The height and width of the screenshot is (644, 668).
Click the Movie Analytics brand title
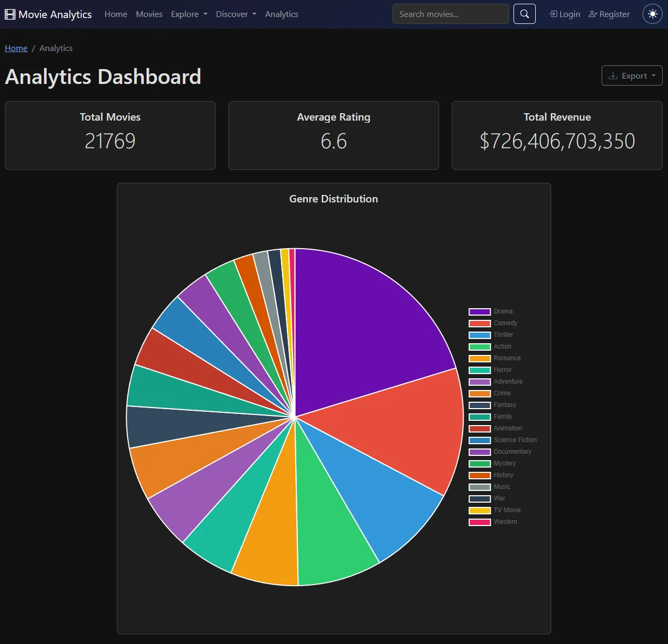tap(55, 14)
